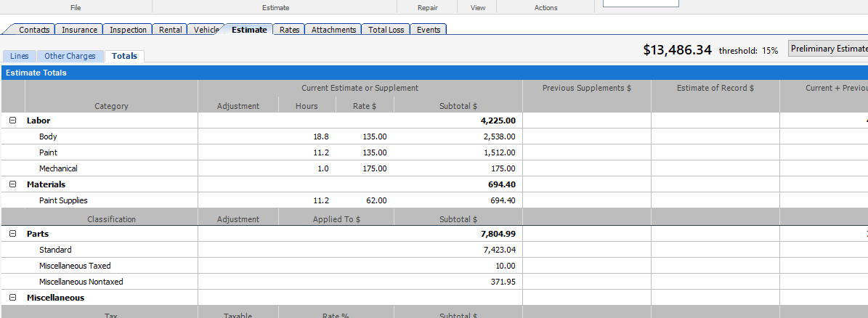Click the threshold 15% label
Screen dimensions: 868x318
click(748, 51)
